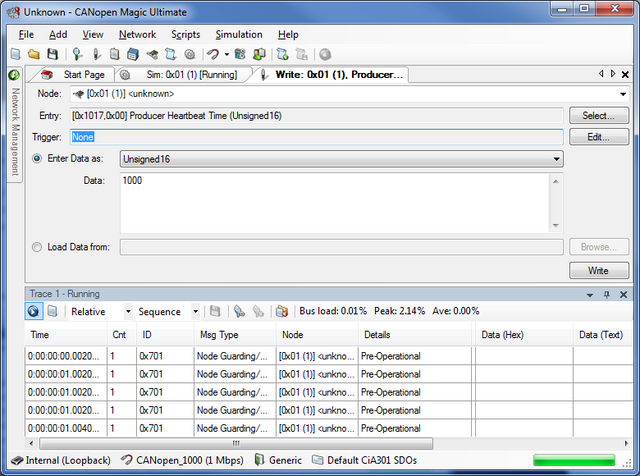Click the New document icon in toolbar
Screen dimensions: 640x476
click(x=15, y=54)
